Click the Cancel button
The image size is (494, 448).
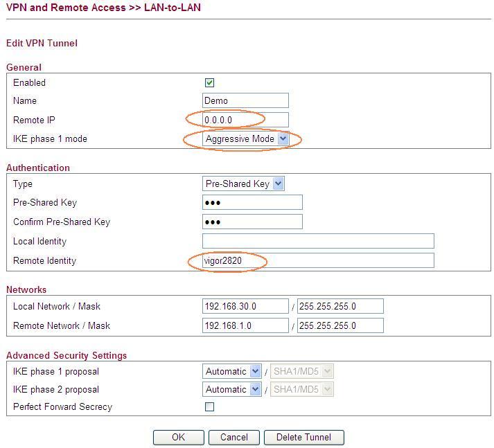[x=234, y=438]
